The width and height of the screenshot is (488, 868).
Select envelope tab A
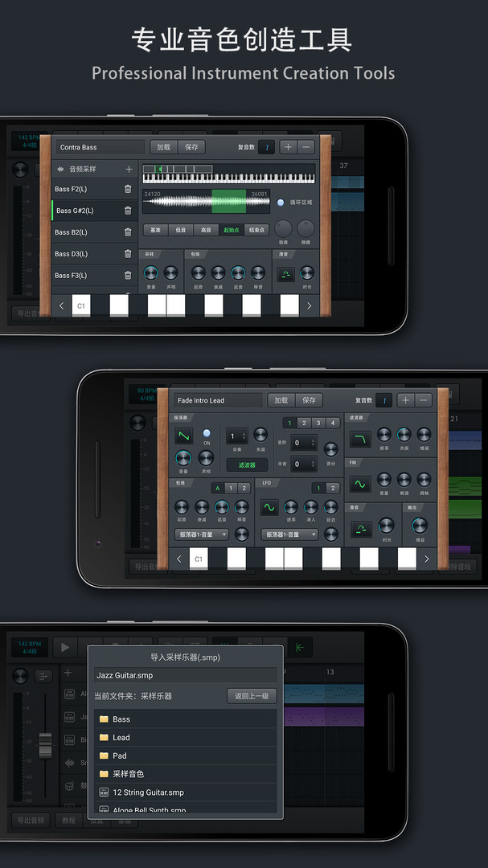216,488
